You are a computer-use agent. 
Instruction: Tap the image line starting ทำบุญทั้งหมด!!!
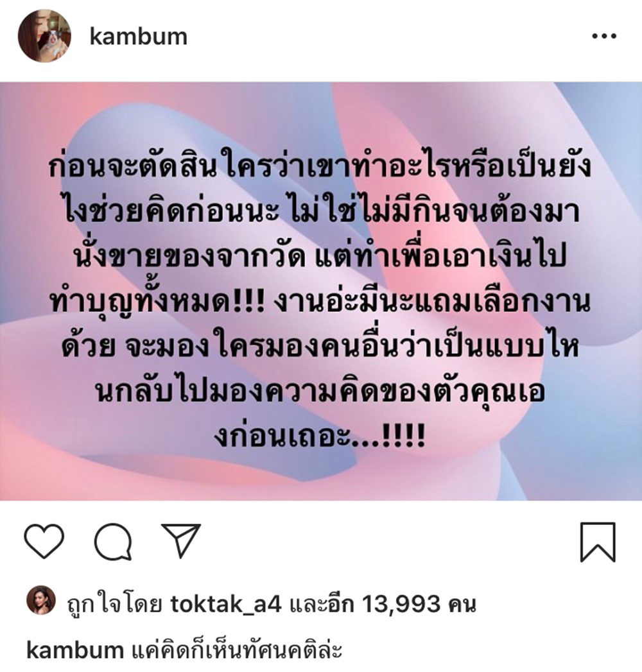tap(320, 300)
